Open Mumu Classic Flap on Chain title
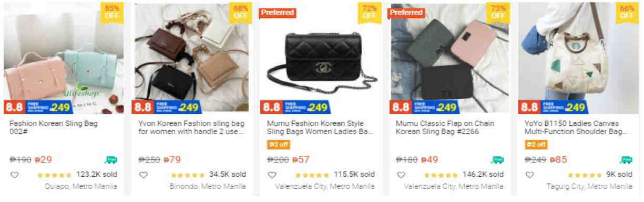 pos(445,127)
